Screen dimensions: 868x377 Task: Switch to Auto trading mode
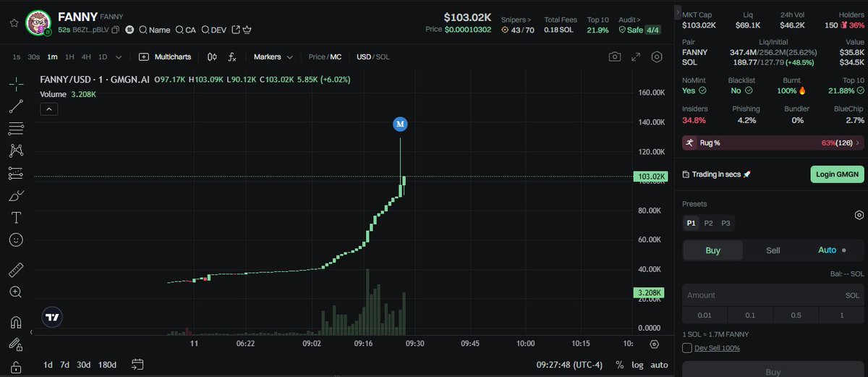(832, 250)
